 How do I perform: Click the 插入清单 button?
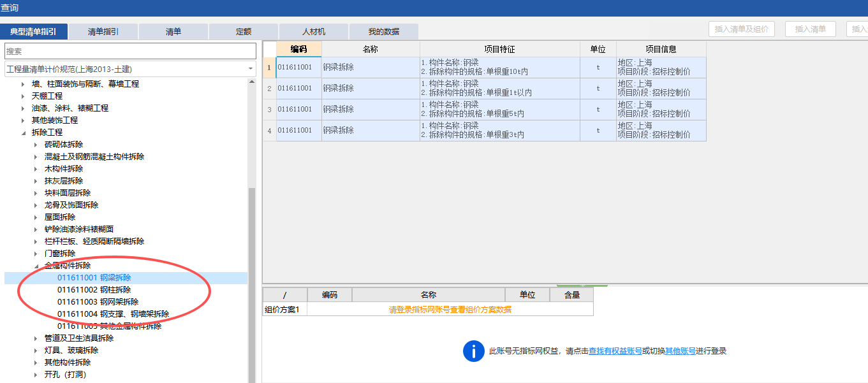(810, 29)
